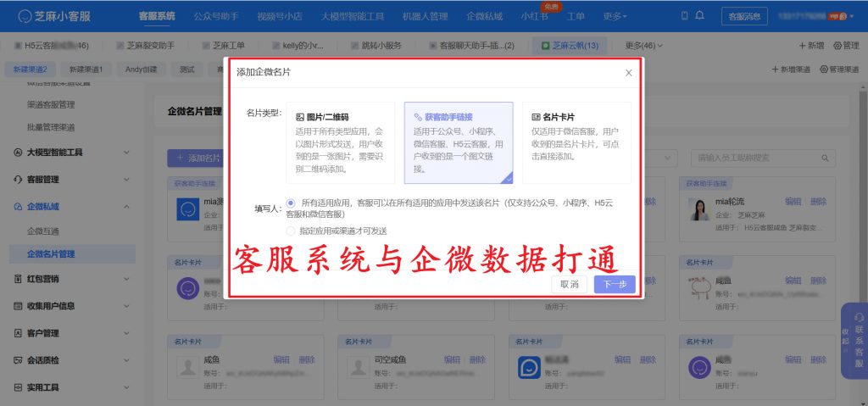Choose the 获客助手链接 card type
868x406 pixels.
(x=459, y=143)
